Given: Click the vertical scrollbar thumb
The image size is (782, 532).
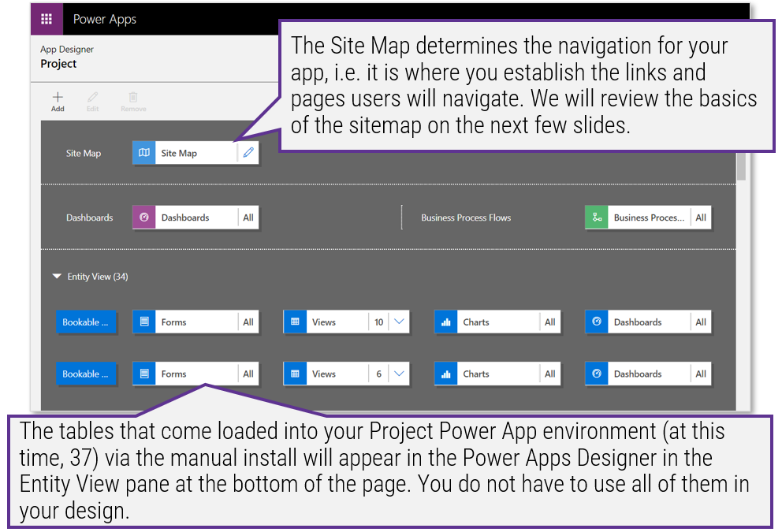Looking at the screenshot, I should pyautogui.click(x=741, y=166).
